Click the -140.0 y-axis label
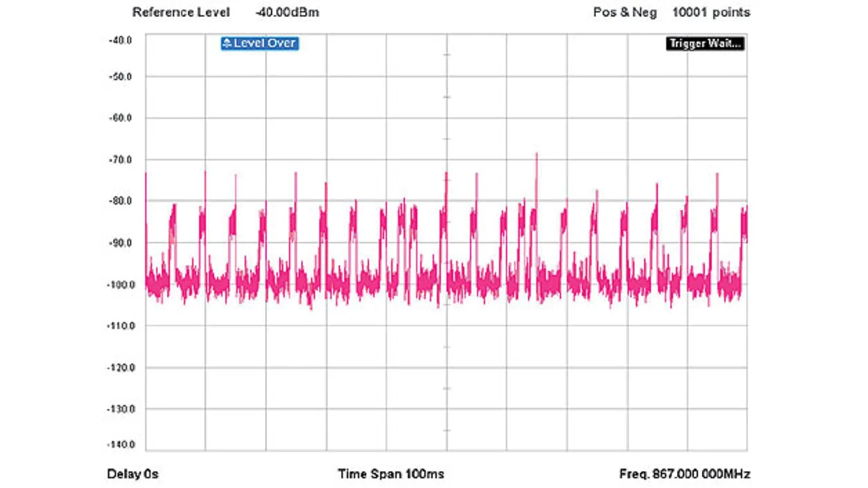This screenshot has width=868, height=488. pos(119,445)
